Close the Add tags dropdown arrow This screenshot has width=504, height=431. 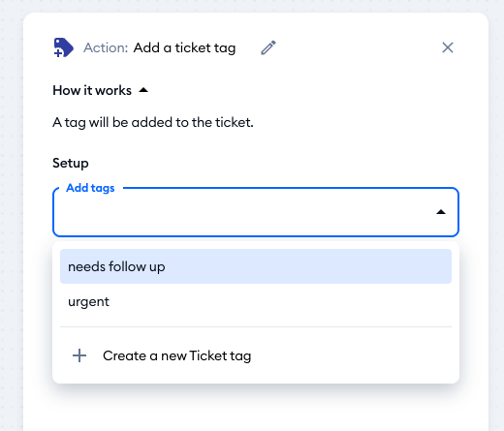coord(441,212)
